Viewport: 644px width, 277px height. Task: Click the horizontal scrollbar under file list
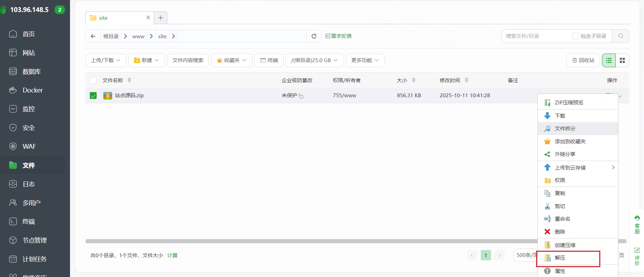[307, 241]
